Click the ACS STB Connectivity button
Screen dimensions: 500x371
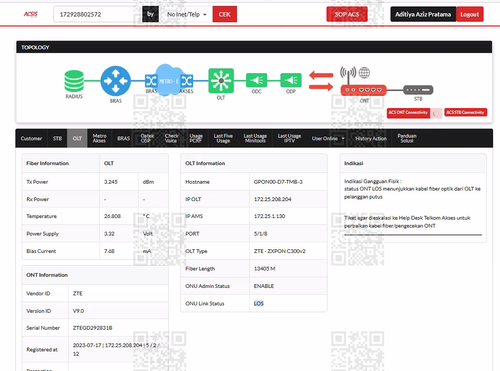click(465, 112)
